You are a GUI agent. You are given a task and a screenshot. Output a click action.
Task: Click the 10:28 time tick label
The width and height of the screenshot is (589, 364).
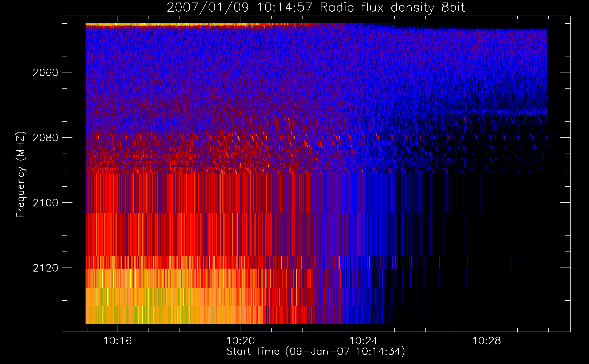pyautogui.click(x=487, y=341)
